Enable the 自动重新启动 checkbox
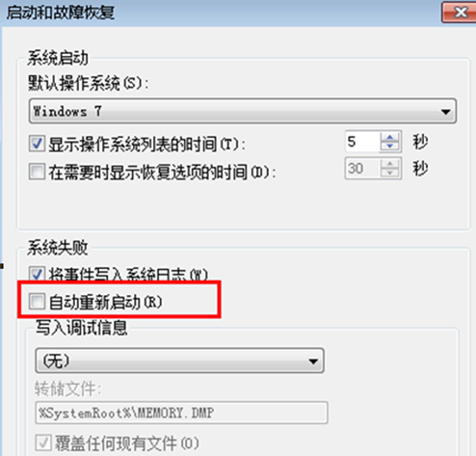 pyautogui.click(x=37, y=302)
